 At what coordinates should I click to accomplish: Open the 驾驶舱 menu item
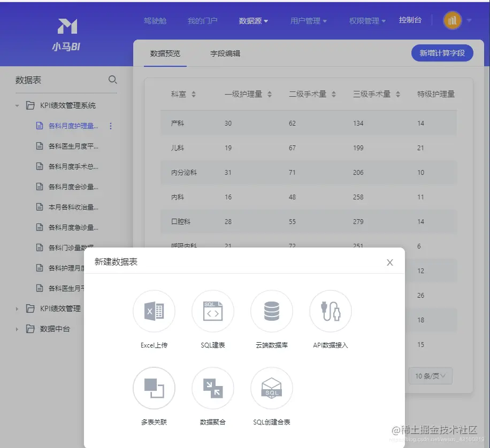(155, 20)
